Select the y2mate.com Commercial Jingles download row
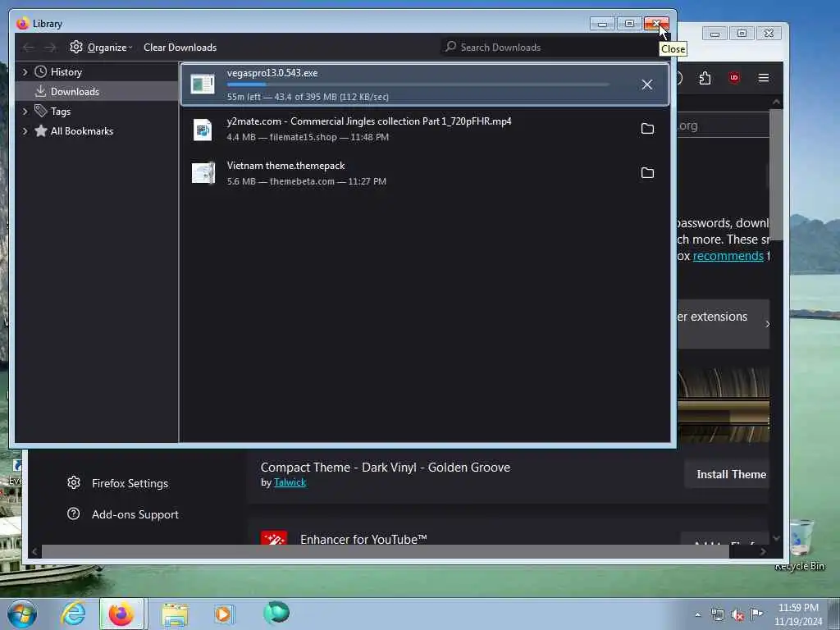 coord(425,129)
